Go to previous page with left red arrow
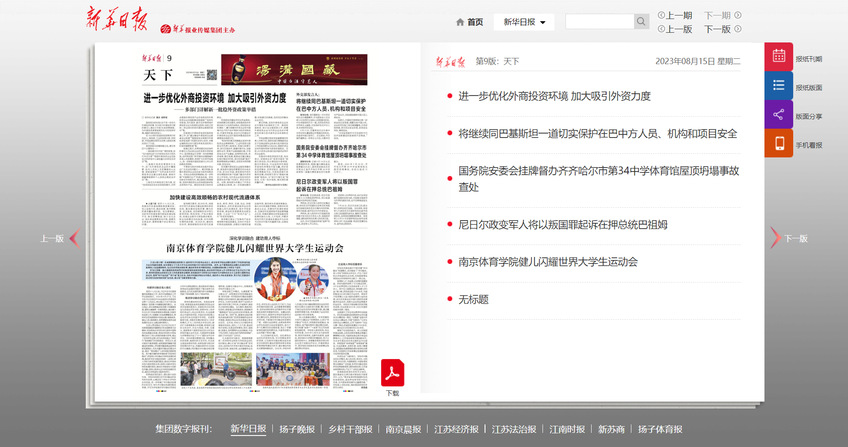Viewport: 848px width, 447px height. click(73, 238)
